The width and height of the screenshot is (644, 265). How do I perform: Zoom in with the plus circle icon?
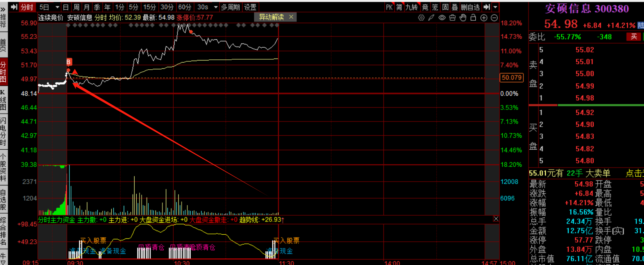484,17
